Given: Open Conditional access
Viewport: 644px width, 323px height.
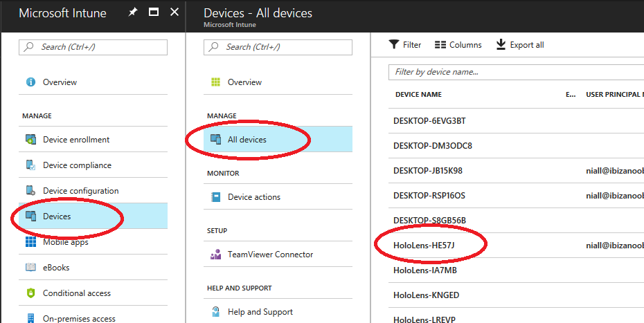Looking at the screenshot, I should point(77,293).
